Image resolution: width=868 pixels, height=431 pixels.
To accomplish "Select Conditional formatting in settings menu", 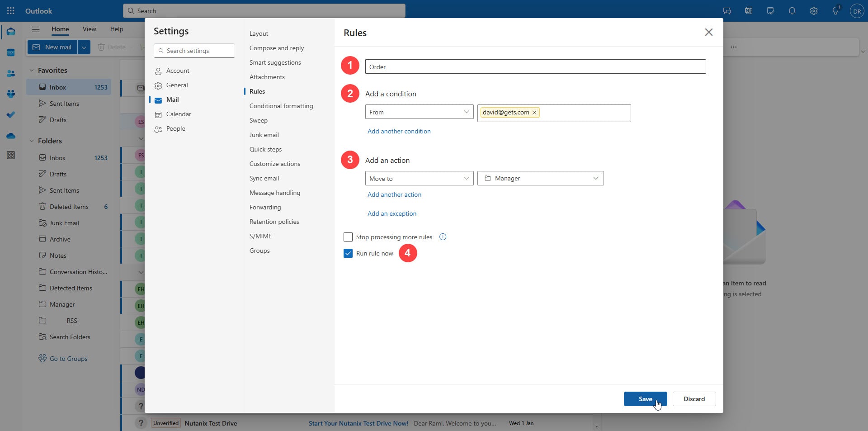I will [x=281, y=106].
